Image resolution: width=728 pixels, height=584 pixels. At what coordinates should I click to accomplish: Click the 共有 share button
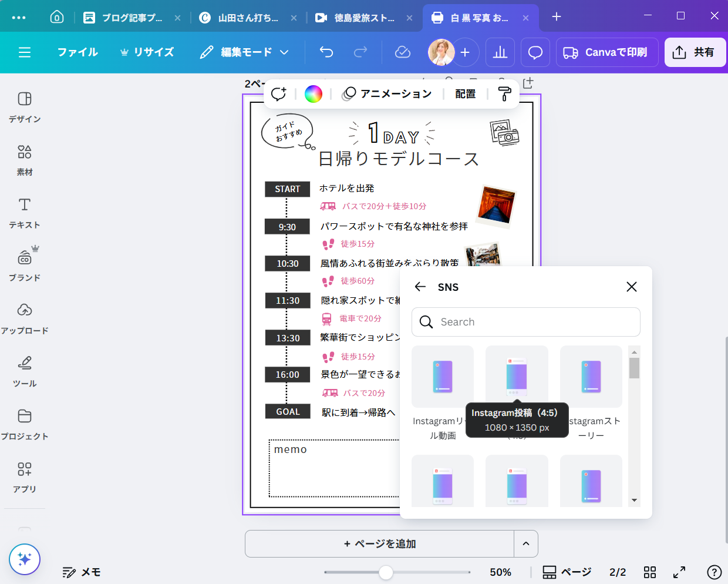tap(695, 52)
